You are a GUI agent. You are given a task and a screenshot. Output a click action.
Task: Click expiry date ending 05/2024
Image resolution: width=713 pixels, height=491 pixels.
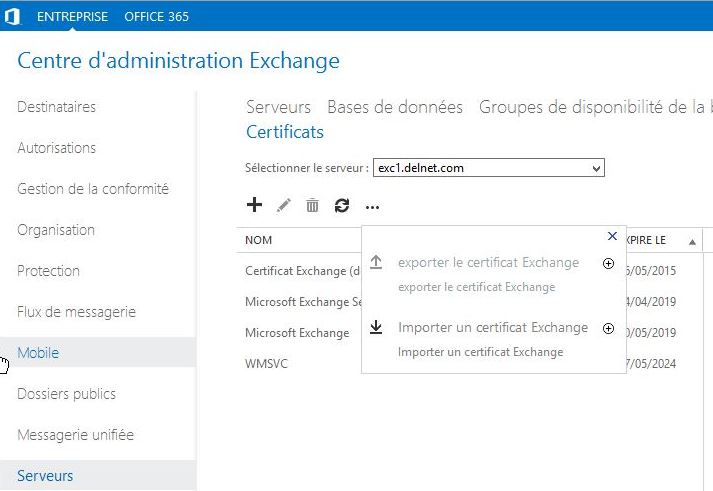[x=651, y=364]
